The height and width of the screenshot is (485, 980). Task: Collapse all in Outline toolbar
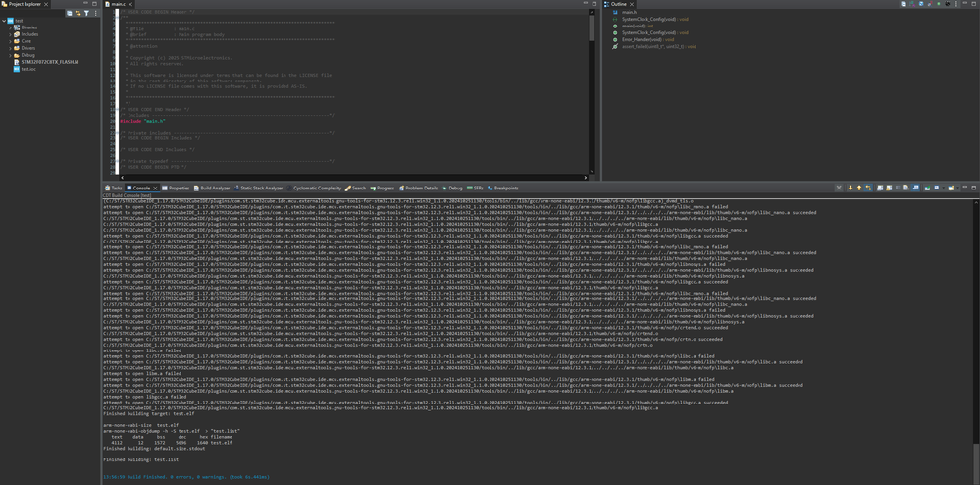tap(903, 4)
